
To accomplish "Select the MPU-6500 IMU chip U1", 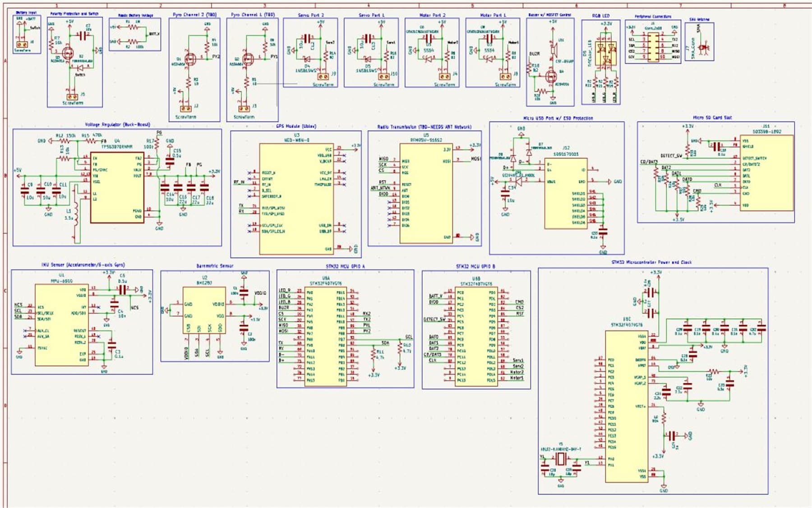I will [62, 325].
